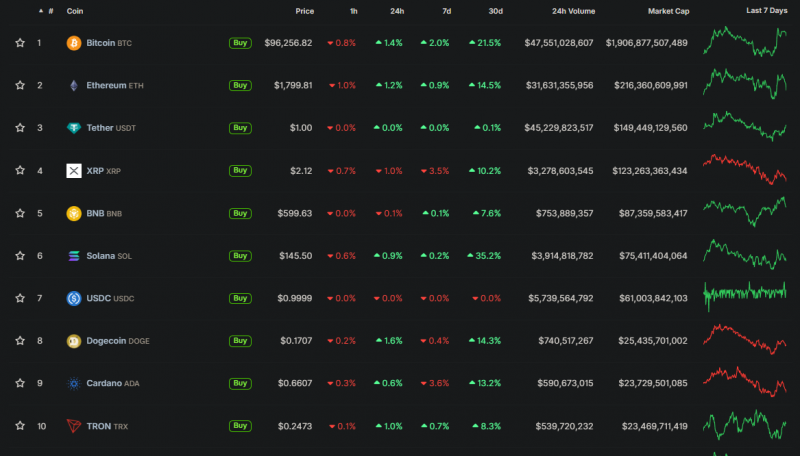The image size is (800, 456).
Task: Open Ethereum's 7-day sparkline chart
Action: point(745,84)
